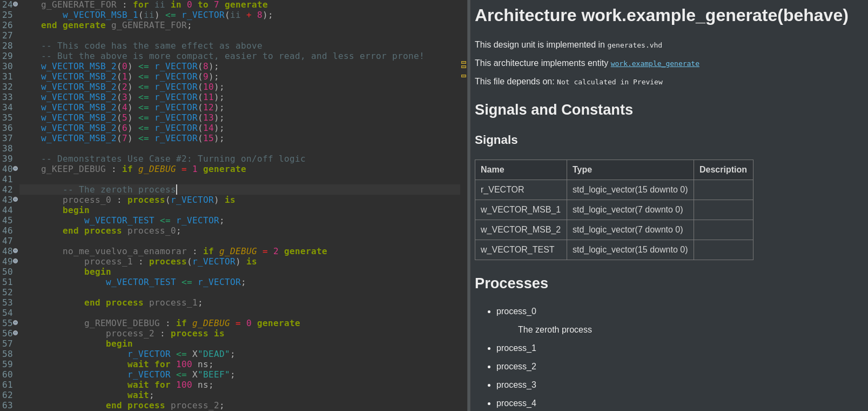Click the 'The zeroth process' comment on line 42
Screen dimensions: 868x411
tap(119, 190)
